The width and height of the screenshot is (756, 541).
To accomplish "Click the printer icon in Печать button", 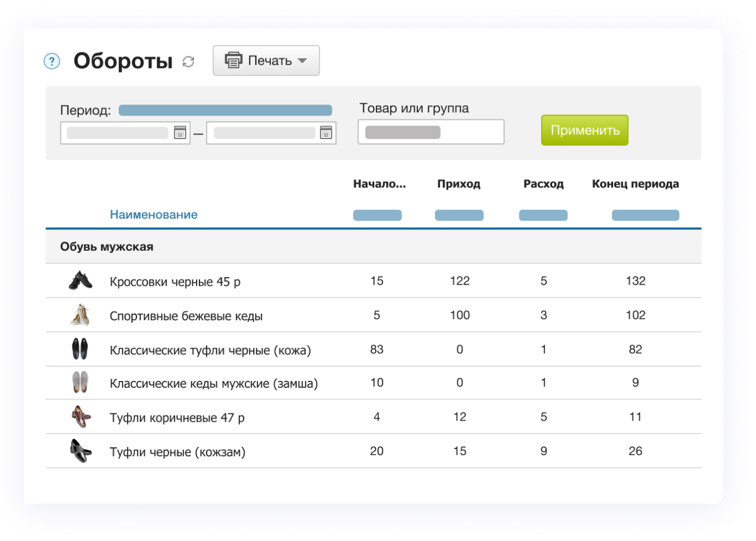I will pyautogui.click(x=233, y=60).
